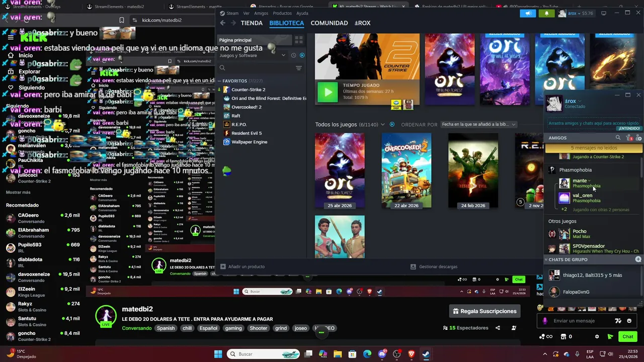Create new group chat plus icon
644x362 pixels.
click(x=638, y=259)
